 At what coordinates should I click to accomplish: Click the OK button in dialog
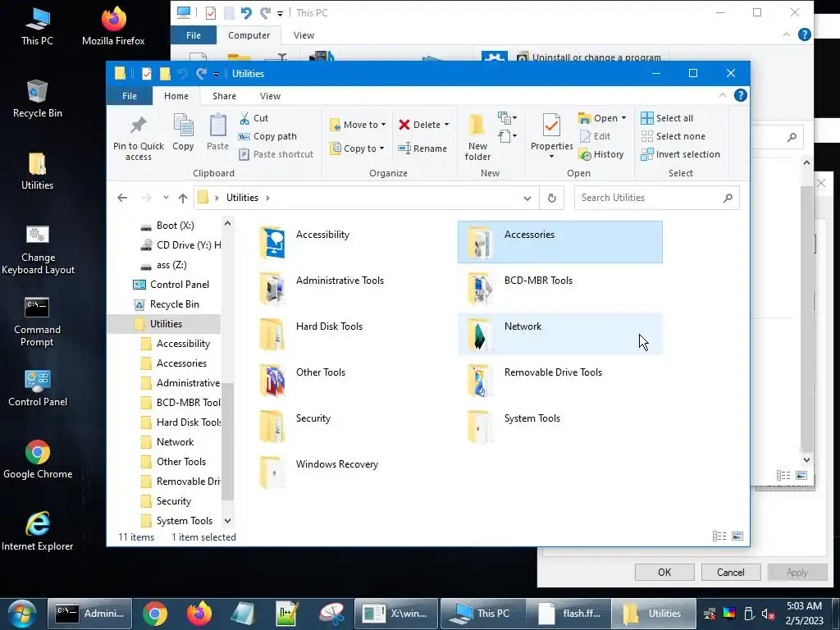tap(664, 572)
